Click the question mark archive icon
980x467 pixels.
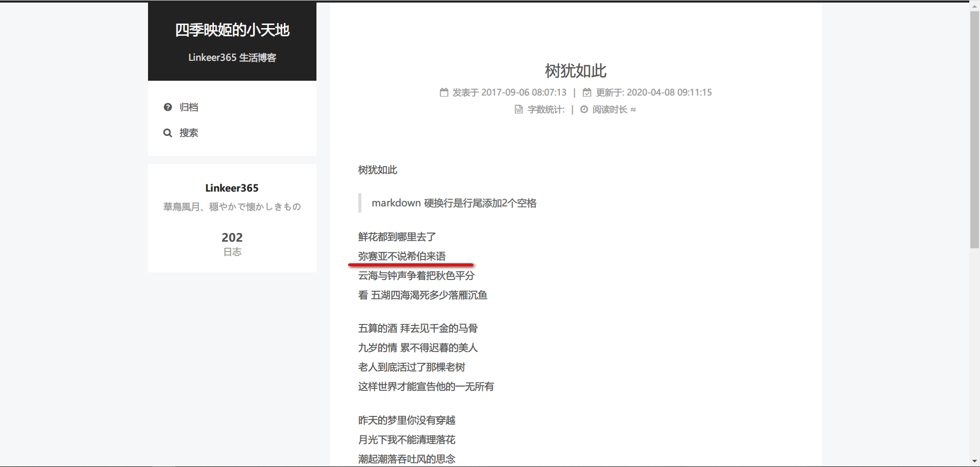(x=167, y=107)
